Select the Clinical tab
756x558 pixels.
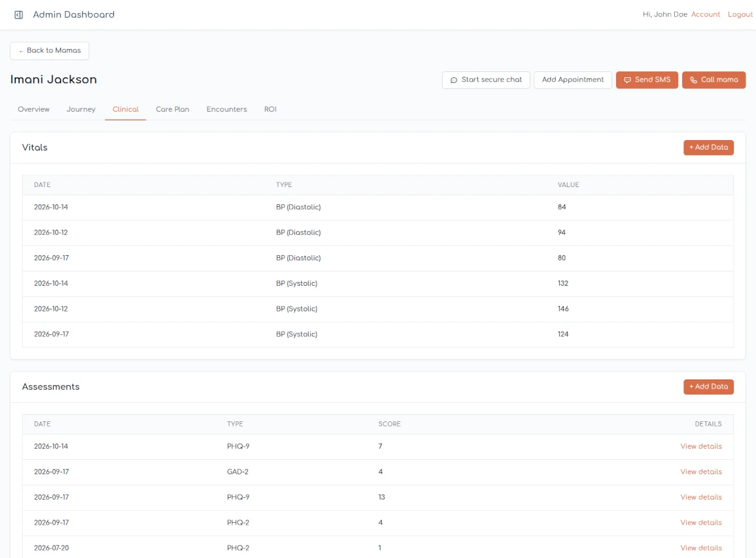(126, 109)
